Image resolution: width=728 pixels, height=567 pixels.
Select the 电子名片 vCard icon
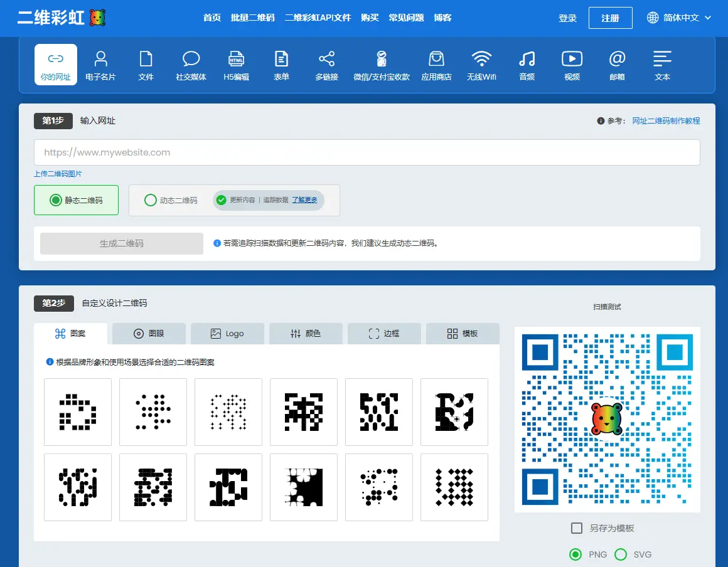[100, 65]
